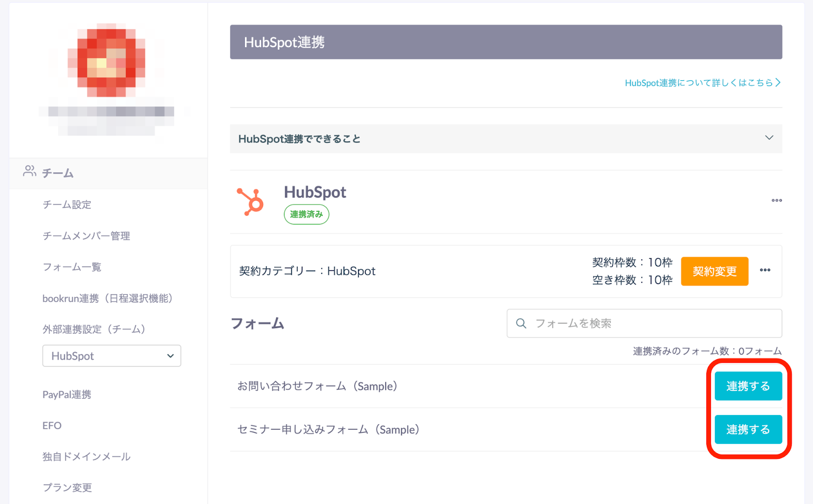Open 独自ドメインメール in the sidebar

pos(86,456)
